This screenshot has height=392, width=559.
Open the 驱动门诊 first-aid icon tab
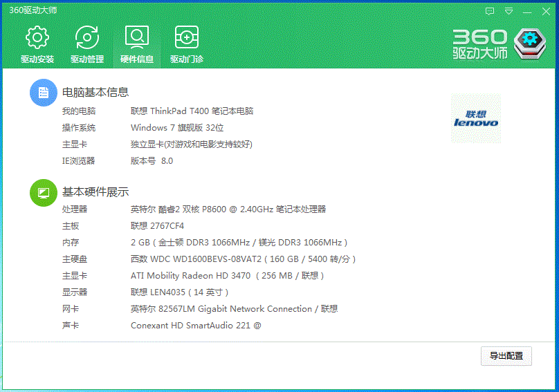tap(187, 46)
